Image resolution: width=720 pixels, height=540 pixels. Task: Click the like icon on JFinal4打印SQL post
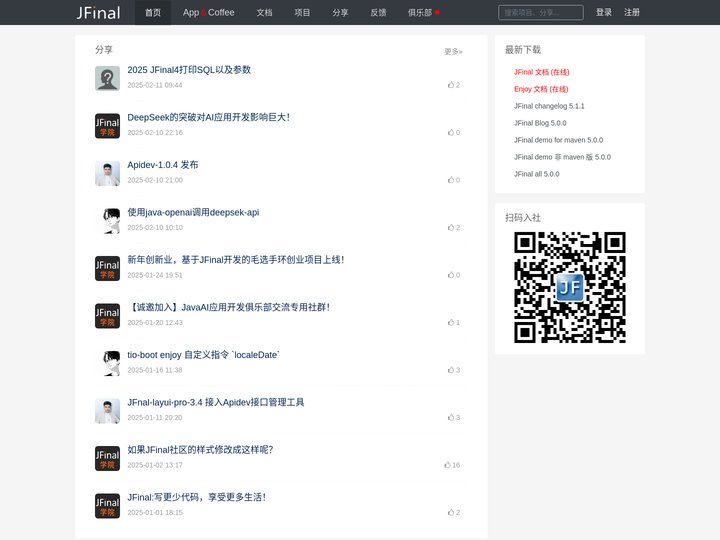tap(451, 85)
